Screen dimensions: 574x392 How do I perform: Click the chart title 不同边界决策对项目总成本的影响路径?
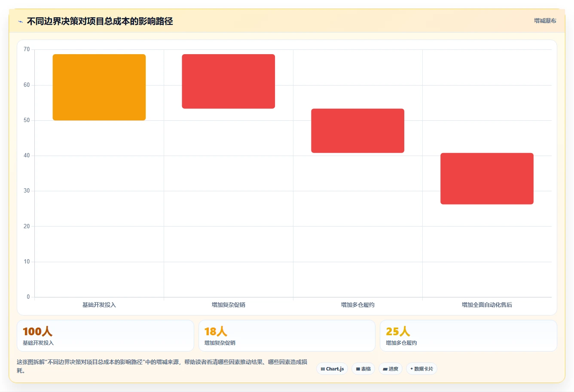pos(100,21)
